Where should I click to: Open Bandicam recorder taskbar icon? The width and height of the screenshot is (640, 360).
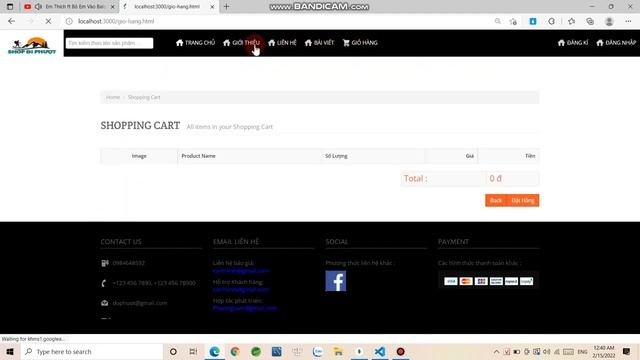click(400, 351)
